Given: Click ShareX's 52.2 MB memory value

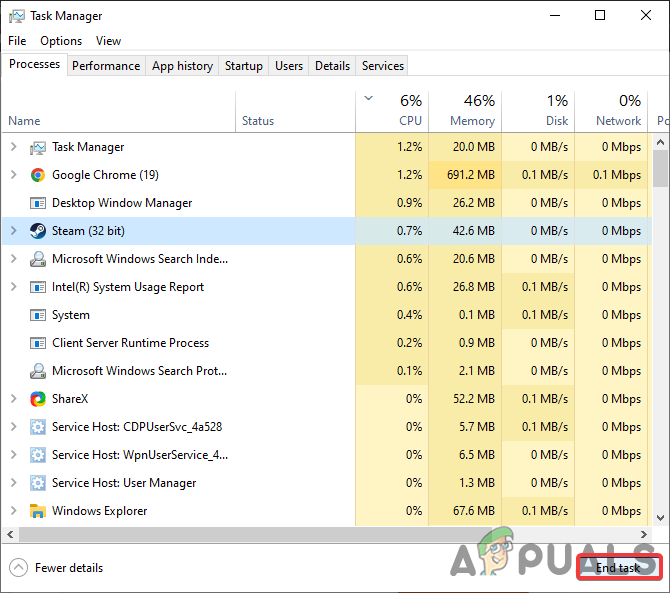Looking at the screenshot, I should (474, 399).
